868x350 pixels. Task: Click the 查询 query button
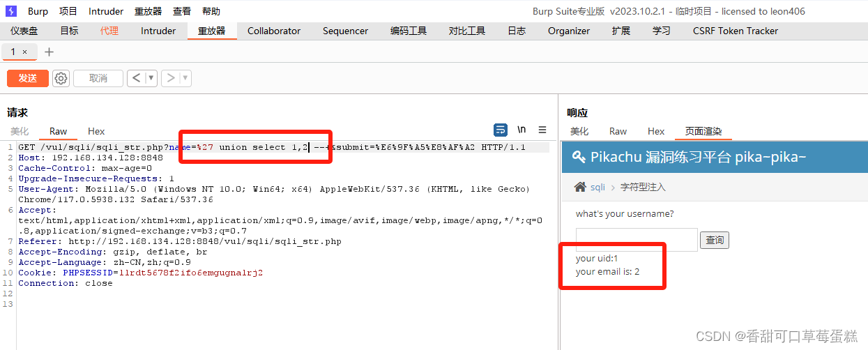[x=715, y=241]
